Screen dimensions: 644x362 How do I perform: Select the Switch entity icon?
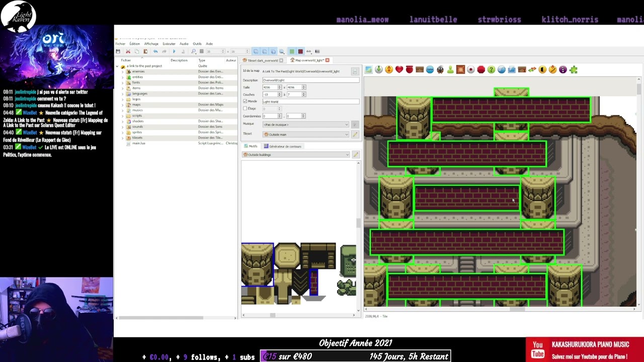pyautogui.click(x=471, y=69)
